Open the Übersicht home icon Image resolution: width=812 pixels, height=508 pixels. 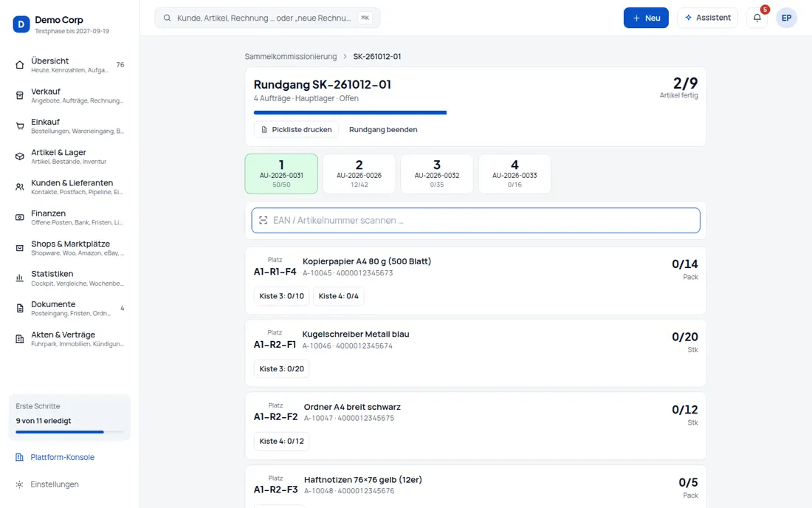20,65
